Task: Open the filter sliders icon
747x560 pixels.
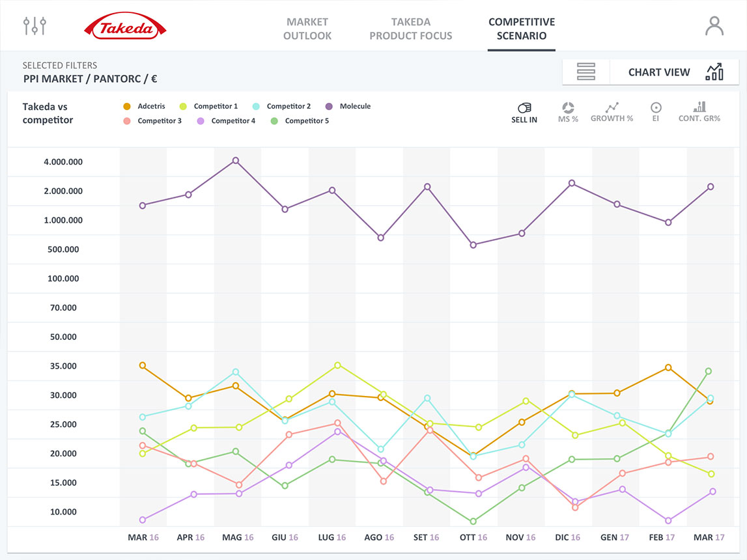Action: click(35, 25)
